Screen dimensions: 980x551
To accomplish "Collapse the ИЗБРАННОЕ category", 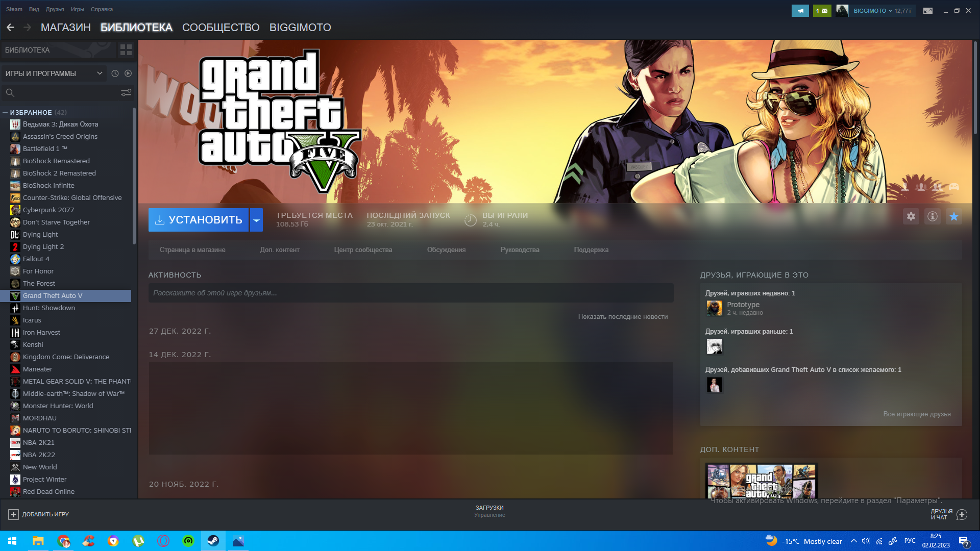I will click(5, 113).
